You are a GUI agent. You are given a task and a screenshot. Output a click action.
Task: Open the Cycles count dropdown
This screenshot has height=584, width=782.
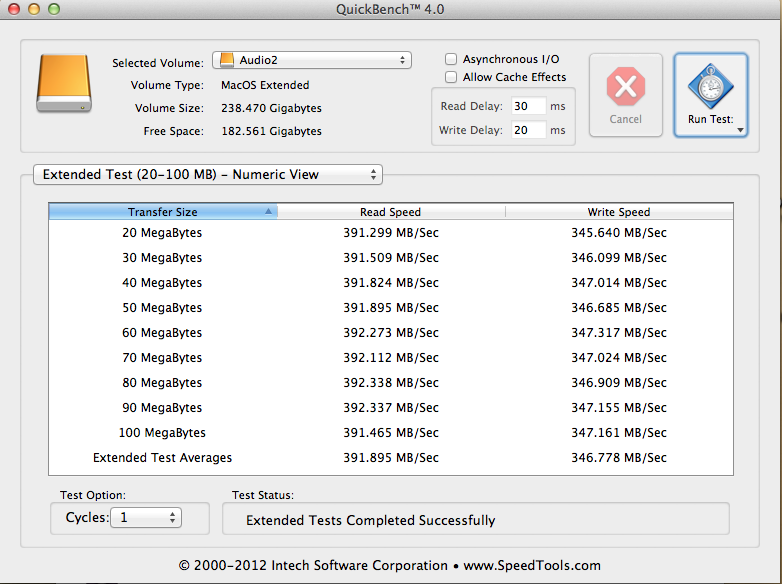pyautogui.click(x=146, y=518)
